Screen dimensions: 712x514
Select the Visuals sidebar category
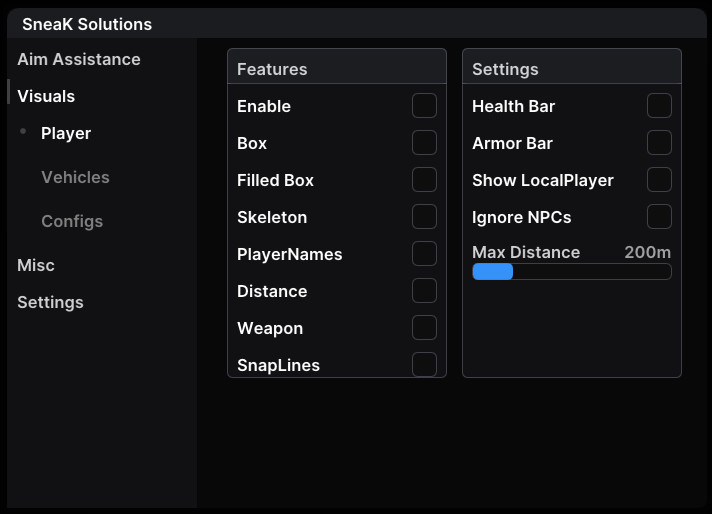click(46, 96)
